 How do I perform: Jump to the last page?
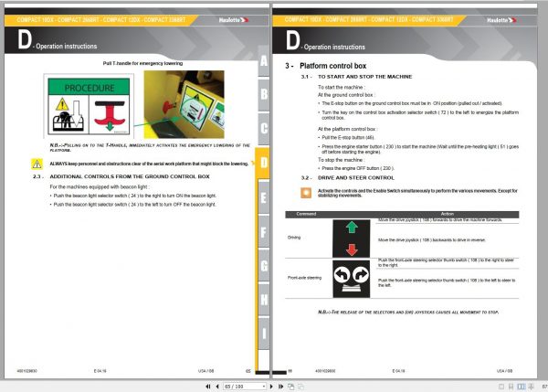point(280,387)
